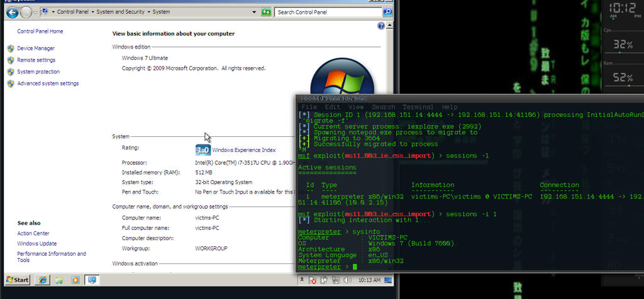This screenshot has height=299, width=644.
Task: Click the 32-bit Operating System value
Action: tap(224, 182)
